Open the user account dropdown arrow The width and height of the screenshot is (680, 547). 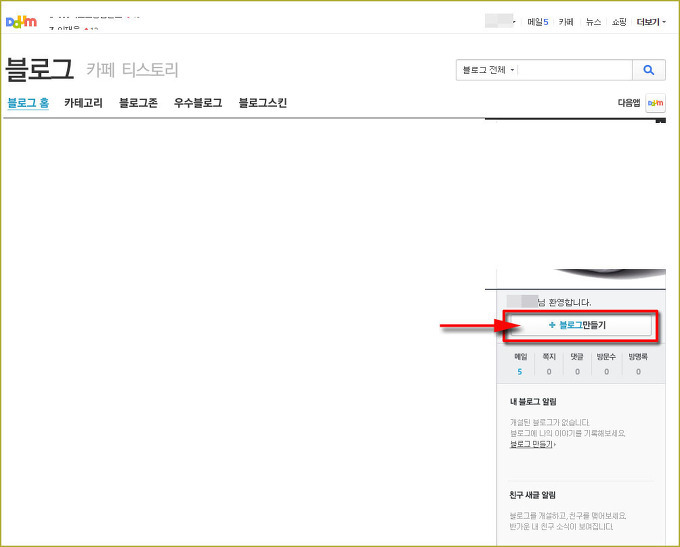513,22
